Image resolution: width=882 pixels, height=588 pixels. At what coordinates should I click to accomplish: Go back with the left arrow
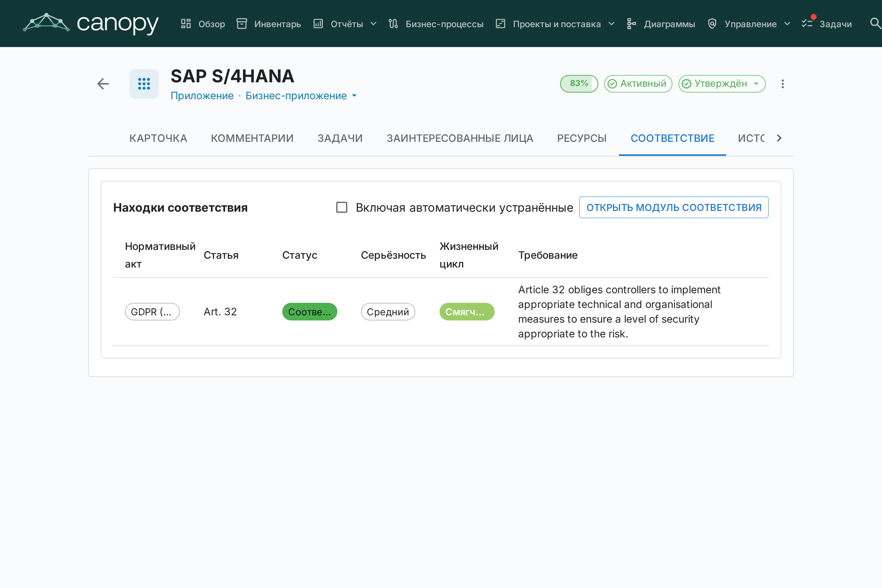coord(103,84)
